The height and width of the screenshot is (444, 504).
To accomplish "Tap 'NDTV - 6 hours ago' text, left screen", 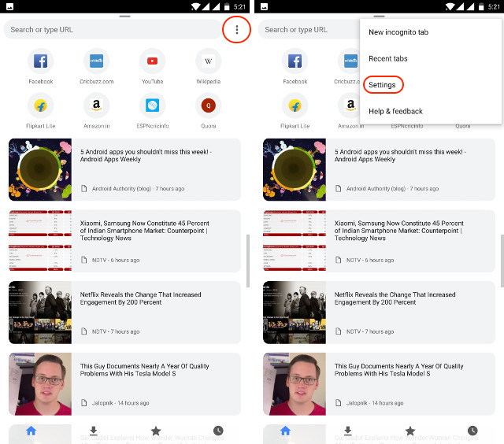I will click(x=116, y=260).
